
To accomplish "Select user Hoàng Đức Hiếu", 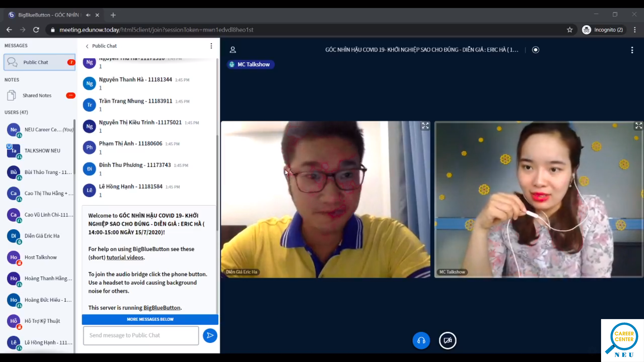I will tap(40, 300).
